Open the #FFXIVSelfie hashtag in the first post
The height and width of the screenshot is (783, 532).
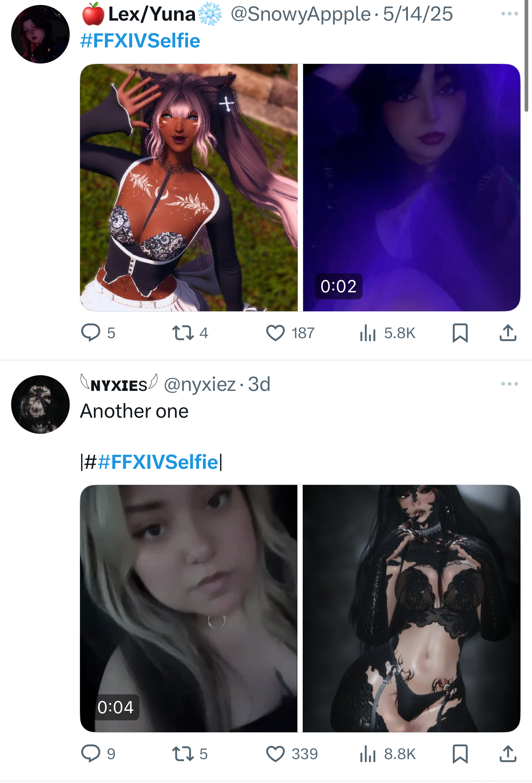click(140, 41)
